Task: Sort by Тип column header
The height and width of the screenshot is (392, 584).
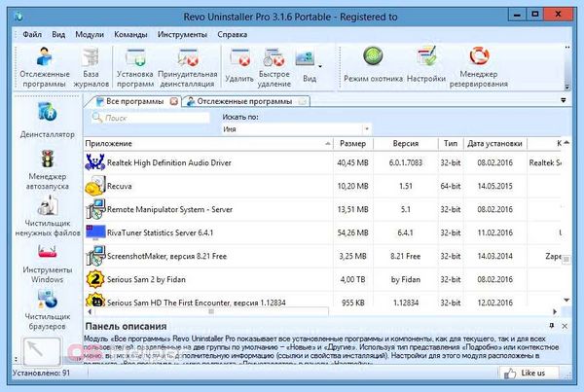Action: (451, 143)
